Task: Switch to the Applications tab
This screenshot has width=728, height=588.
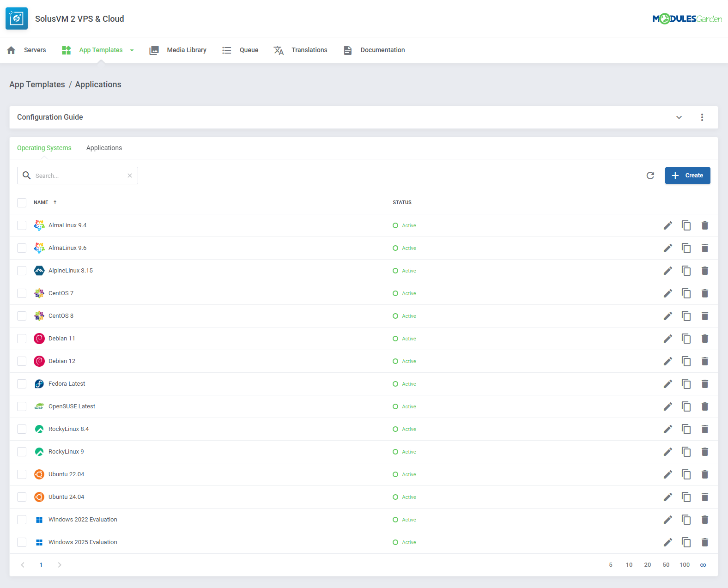Action: pyautogui.click(x=104, y=148)
